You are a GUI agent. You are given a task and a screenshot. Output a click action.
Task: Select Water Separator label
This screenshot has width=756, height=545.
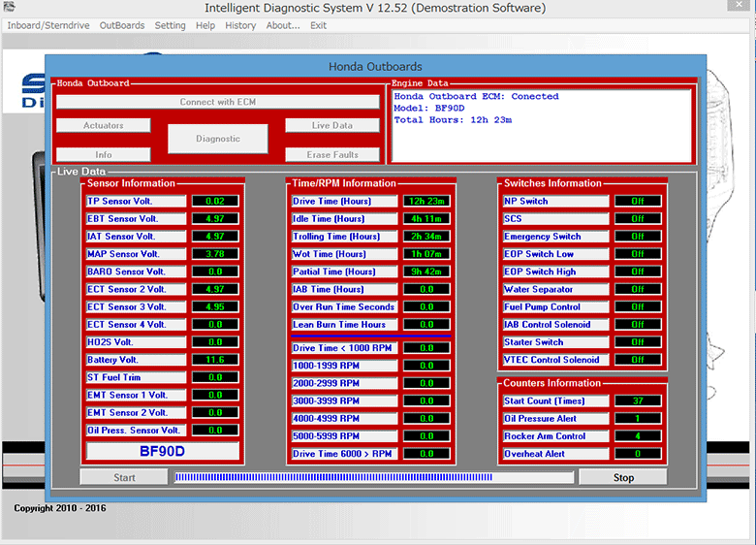(556, 289)
